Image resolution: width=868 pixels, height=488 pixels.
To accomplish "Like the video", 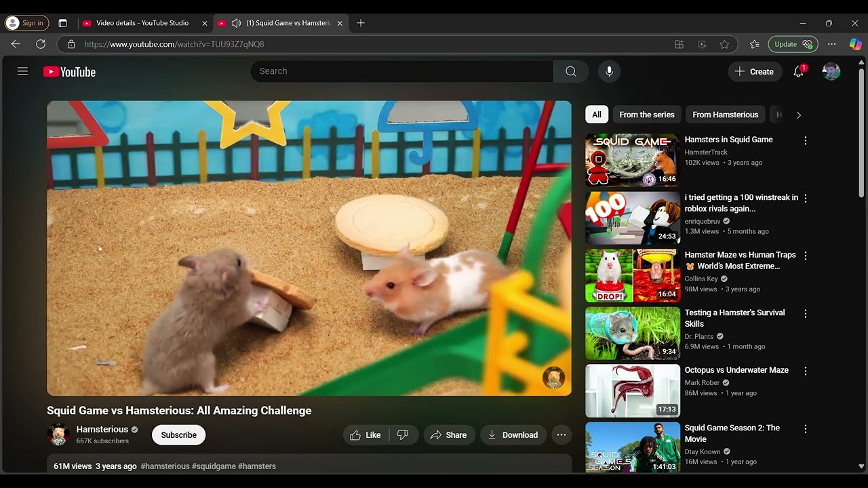I will point(366,435).
